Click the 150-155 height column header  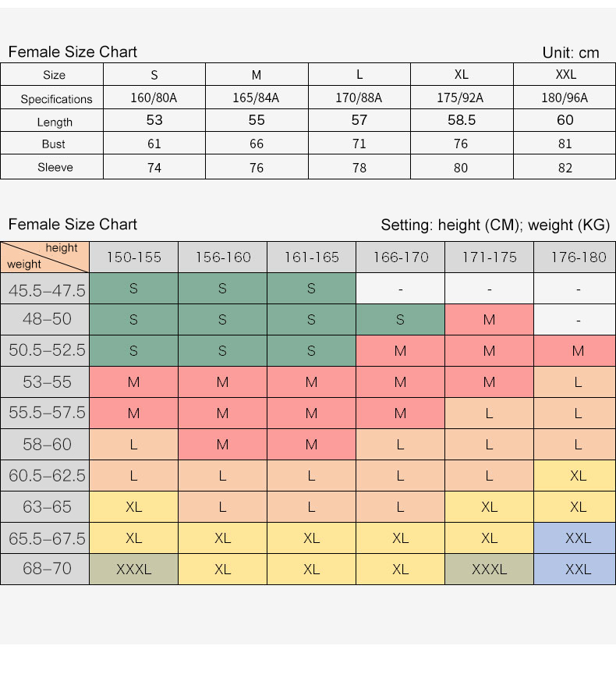point(133,257)
